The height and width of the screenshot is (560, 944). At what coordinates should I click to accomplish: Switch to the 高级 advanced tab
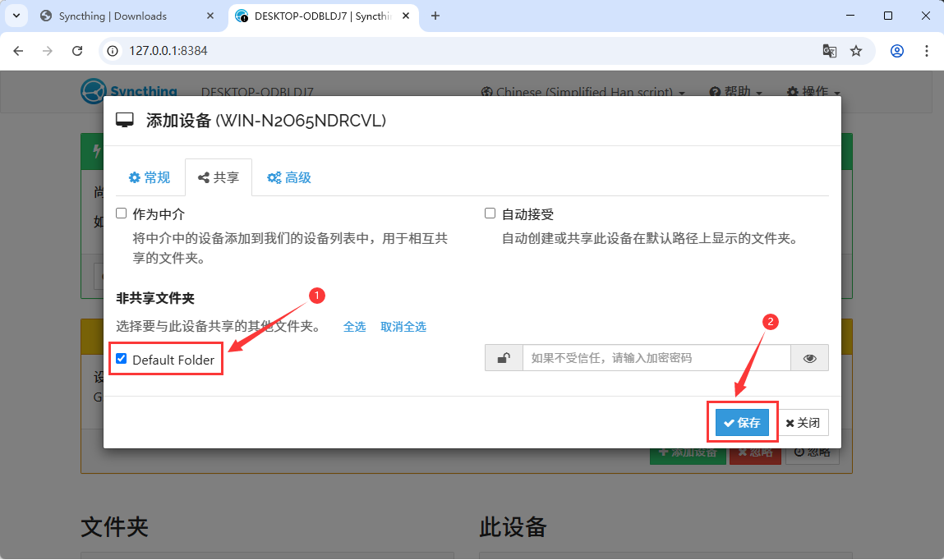(x=289, y=177)
